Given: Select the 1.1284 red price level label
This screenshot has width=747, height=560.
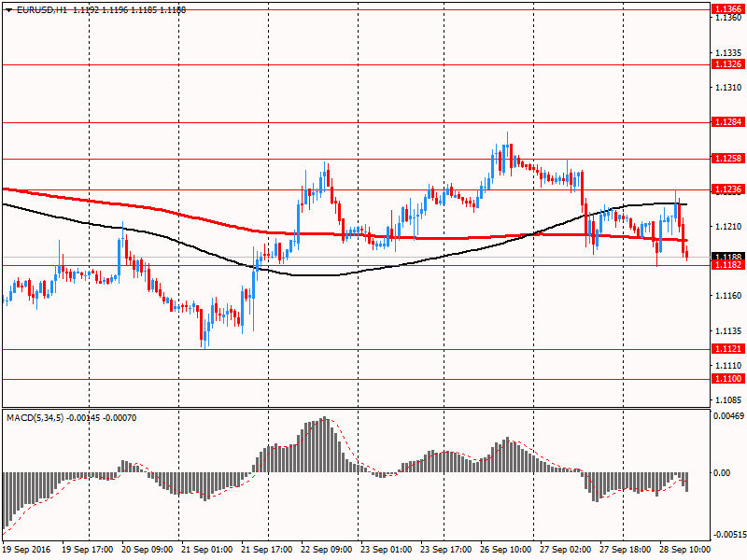Looking at the screenshot, I should (727, 122).
